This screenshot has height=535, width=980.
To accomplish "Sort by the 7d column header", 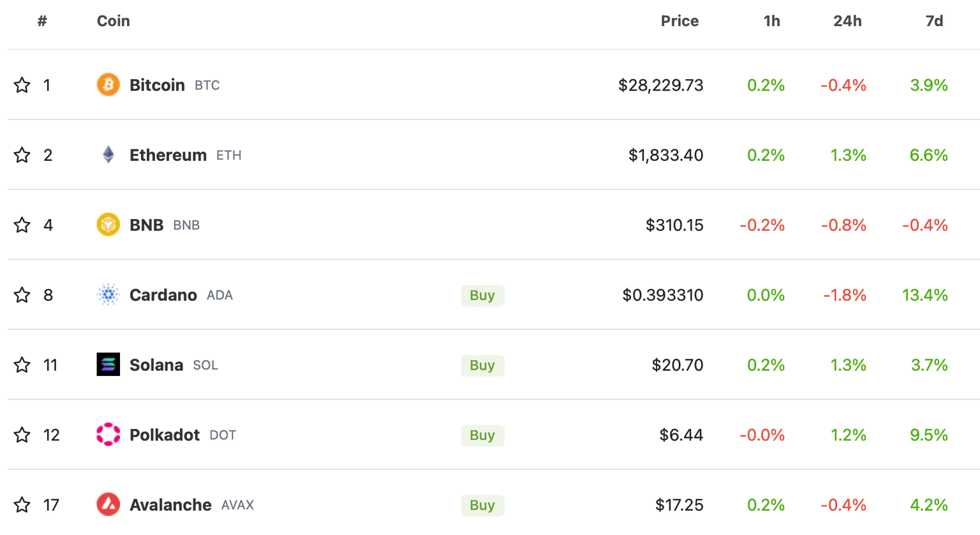I will click(x=934, y=21).
